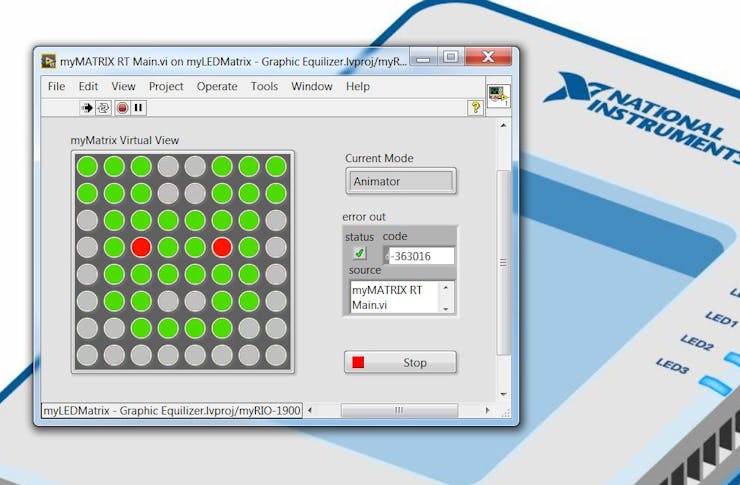The image size is (740, 485).
Task: Toggle the right red LED
Action: pyautogui.click(x=222, y=247)
